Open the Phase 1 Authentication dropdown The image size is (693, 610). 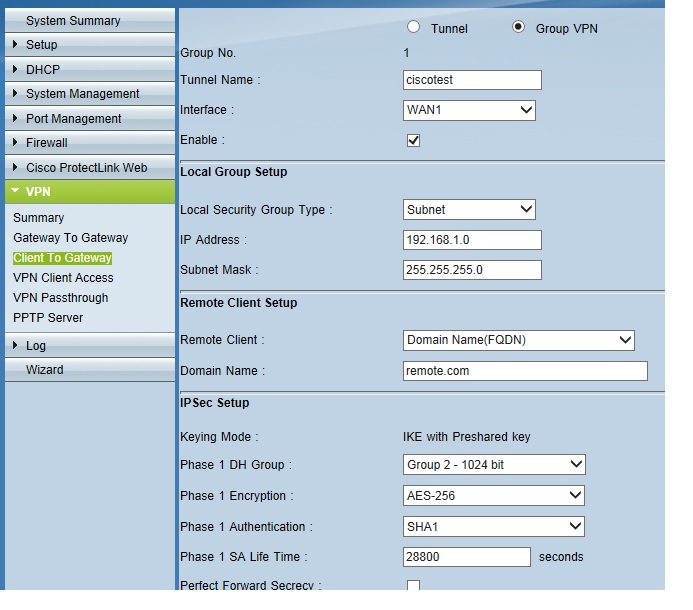pyautogui.click(x=494, y=526)
